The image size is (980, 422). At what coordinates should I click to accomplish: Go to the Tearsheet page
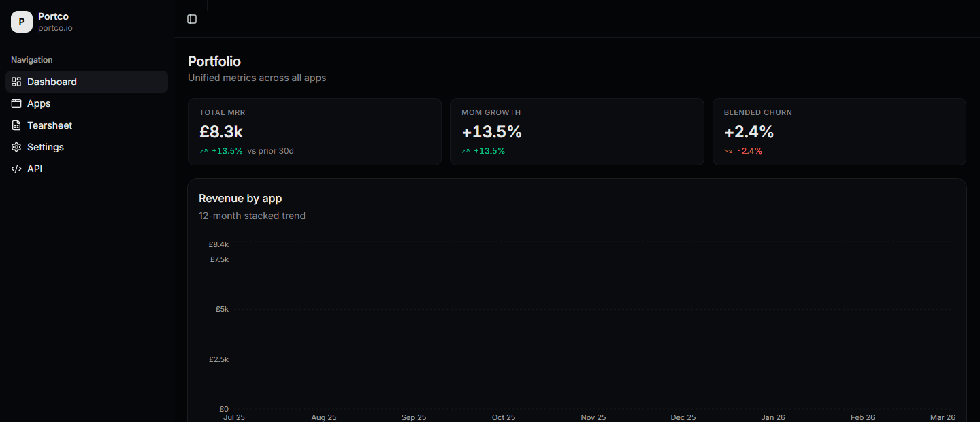pyautogui.click(x=86, y=125)
